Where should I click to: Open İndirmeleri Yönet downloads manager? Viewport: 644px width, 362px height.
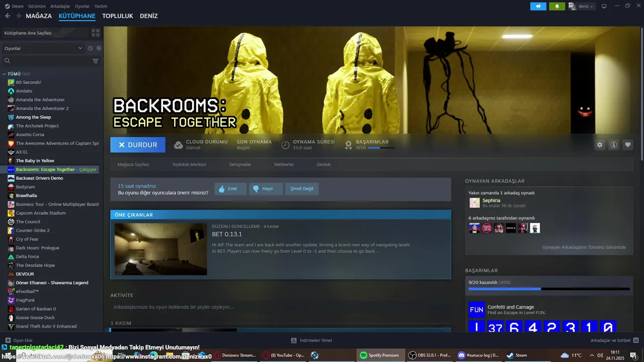(x=311, y=340)
